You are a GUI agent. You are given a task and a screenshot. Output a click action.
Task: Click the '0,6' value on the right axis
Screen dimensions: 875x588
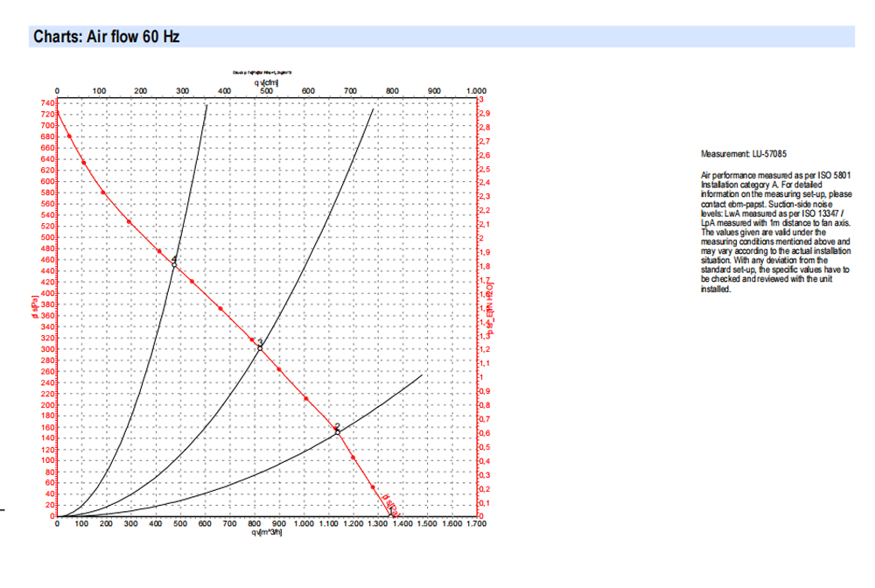(485, 433)
